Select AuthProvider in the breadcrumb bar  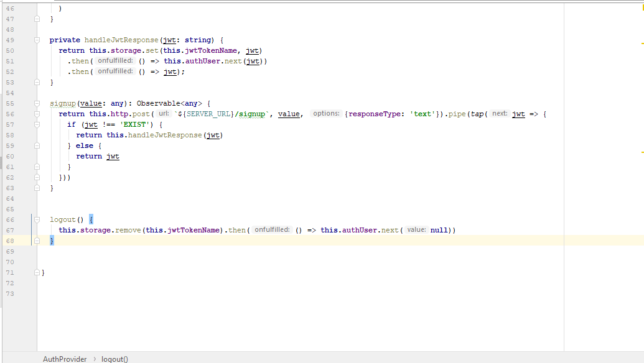pyautogui.click(x=65, y=359)
